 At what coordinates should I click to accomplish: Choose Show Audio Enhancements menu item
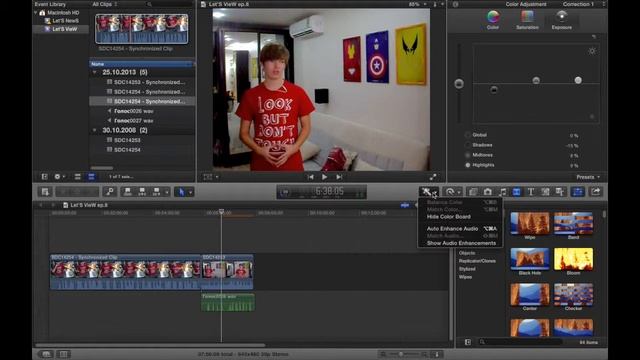click(461, 243)
